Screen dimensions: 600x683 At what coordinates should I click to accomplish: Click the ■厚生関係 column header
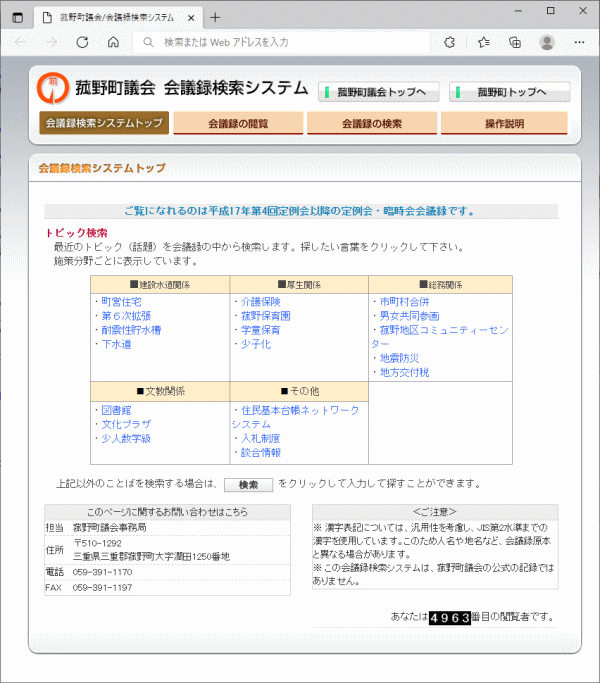(x=299, y=285)
